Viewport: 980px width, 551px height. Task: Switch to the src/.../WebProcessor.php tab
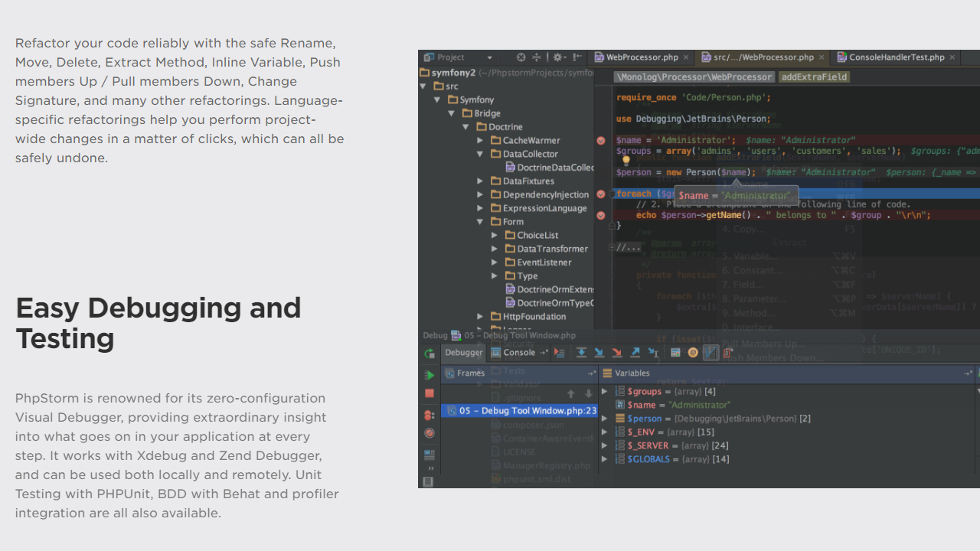[763, 57]
